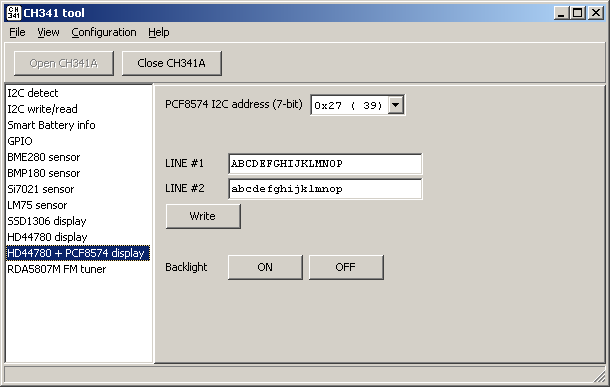Click the Write button
This screenshot has width=610, height=387.
203,216
